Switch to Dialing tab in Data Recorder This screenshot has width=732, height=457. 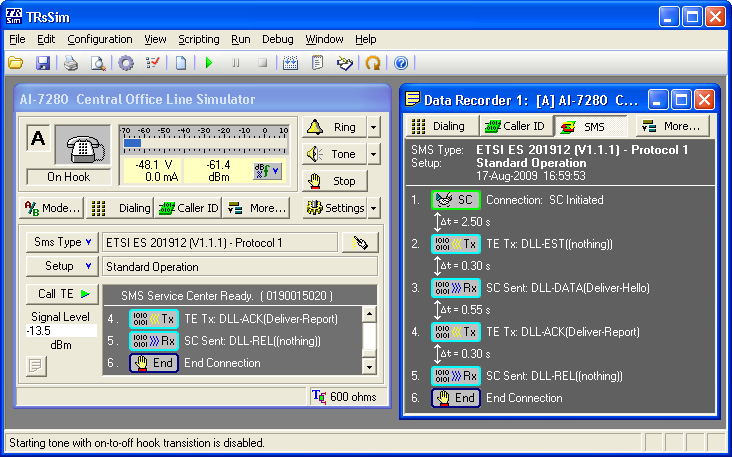442,126
